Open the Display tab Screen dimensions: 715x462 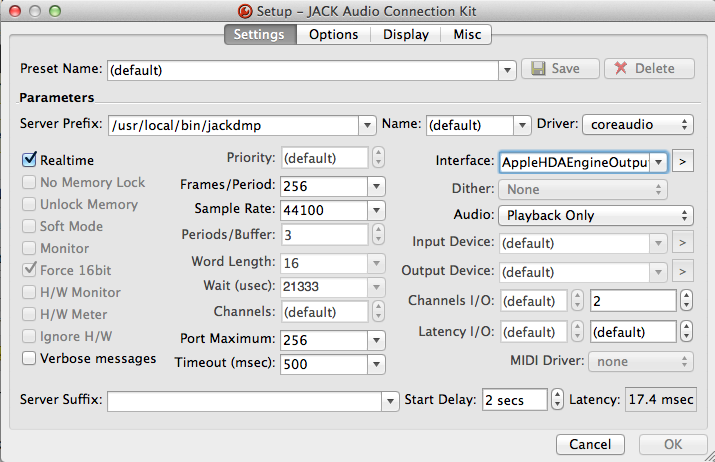405,35
